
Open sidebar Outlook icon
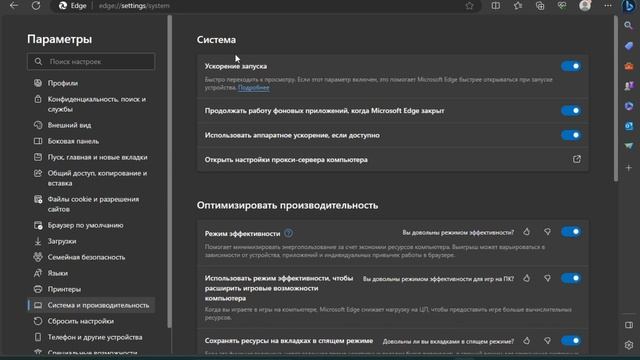coord(629,126)
